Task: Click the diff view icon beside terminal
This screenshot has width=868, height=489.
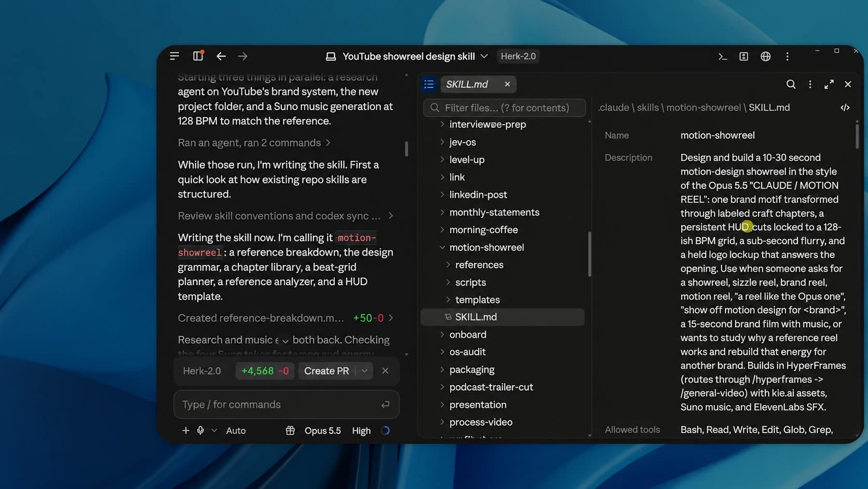Action: tap(743, 57)
